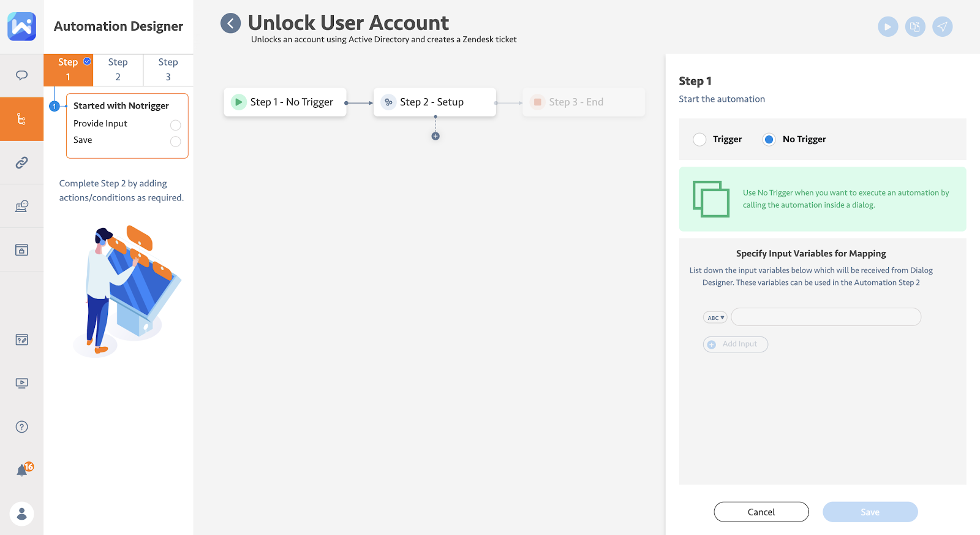Click the back arrow beside Unlock User Account

point(230,24)
